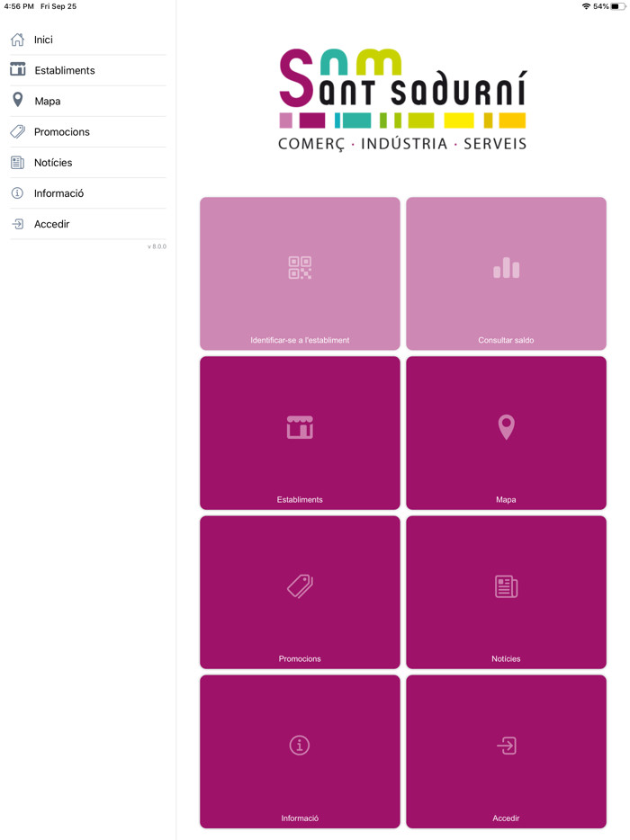Tap the newspaper icon in the tile grid
The height and width of the screenshot is (840, 630).
(x=506, y=586)
